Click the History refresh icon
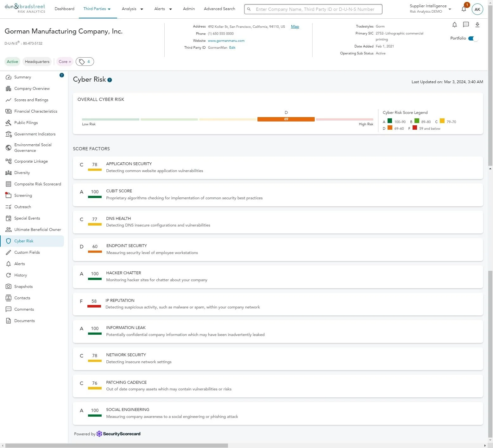 click(x=9, y=275)
